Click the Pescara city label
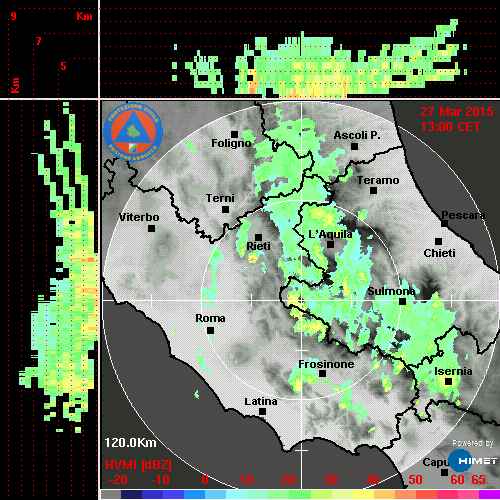Screen dimensions: 500x500 [x=463, y=215]
